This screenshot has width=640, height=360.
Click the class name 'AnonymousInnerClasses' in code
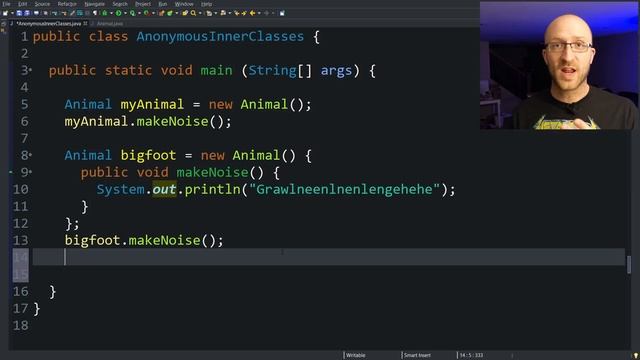[220, 36]
